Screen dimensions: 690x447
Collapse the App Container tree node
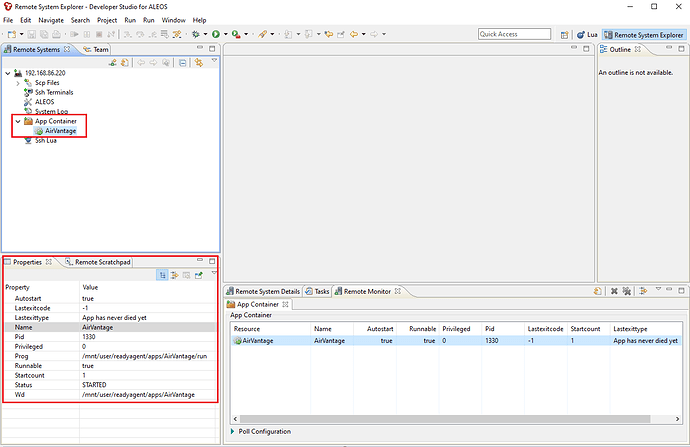point(18,121)
